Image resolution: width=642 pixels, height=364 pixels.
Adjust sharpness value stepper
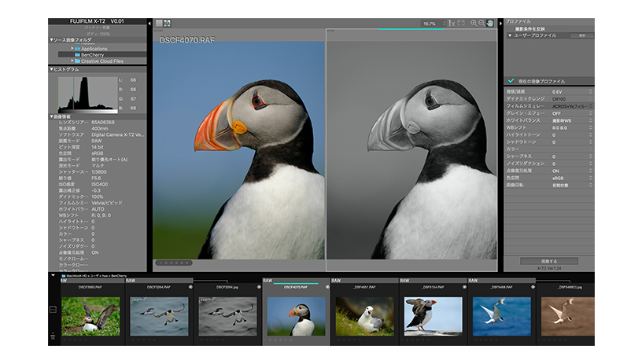[x=590, y=156]
